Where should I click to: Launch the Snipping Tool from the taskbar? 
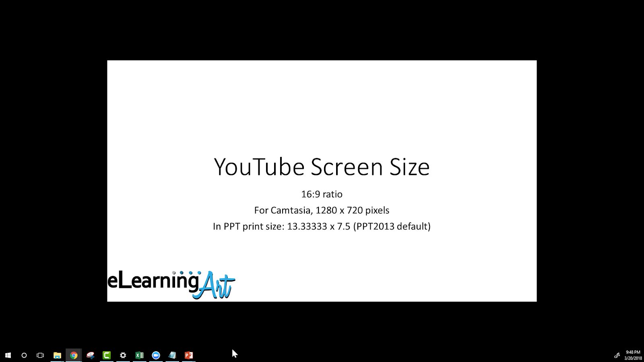point(90,355)
